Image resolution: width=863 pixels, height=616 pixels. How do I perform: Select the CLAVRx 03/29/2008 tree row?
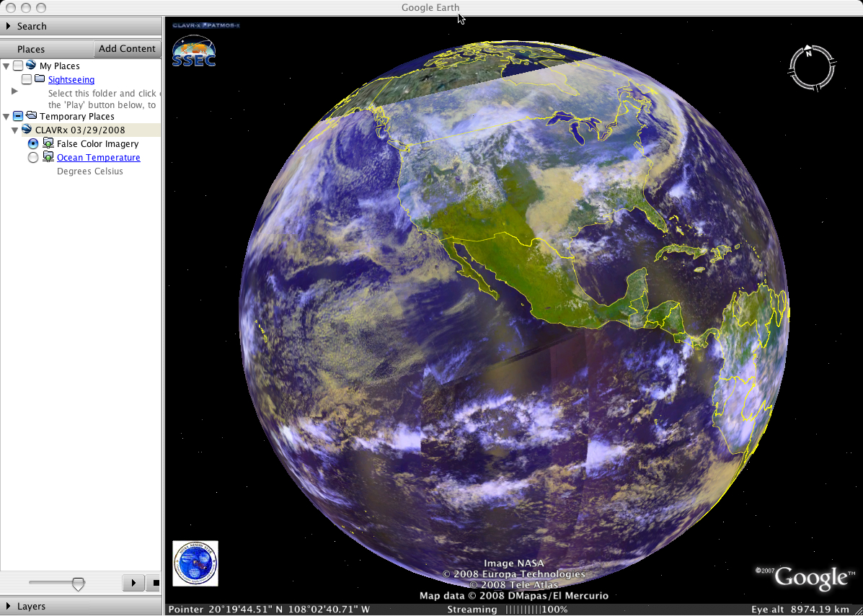pyautogui.click(x=91, y=130)
